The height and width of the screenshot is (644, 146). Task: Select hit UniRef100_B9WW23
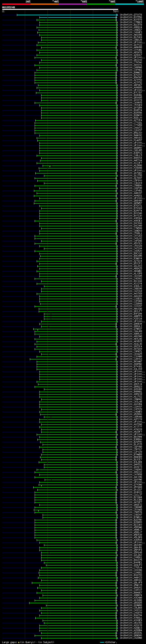(131, 72)
